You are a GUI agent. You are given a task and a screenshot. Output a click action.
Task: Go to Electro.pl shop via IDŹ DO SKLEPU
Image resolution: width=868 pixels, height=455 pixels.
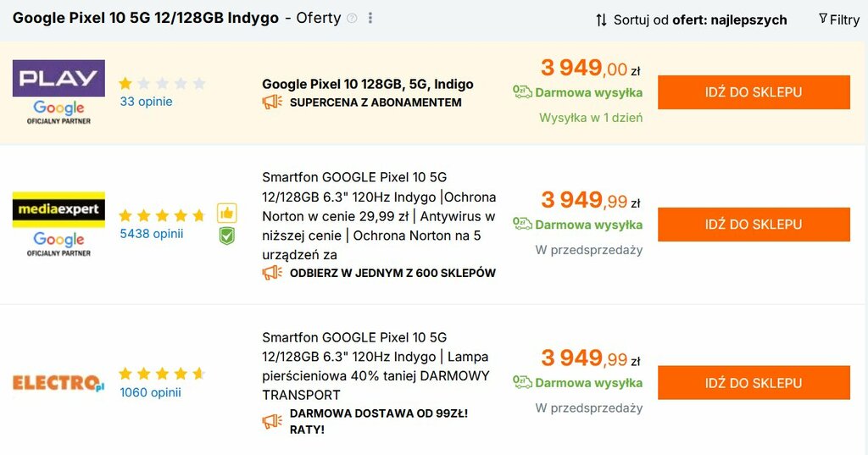[x=754, y=383]
